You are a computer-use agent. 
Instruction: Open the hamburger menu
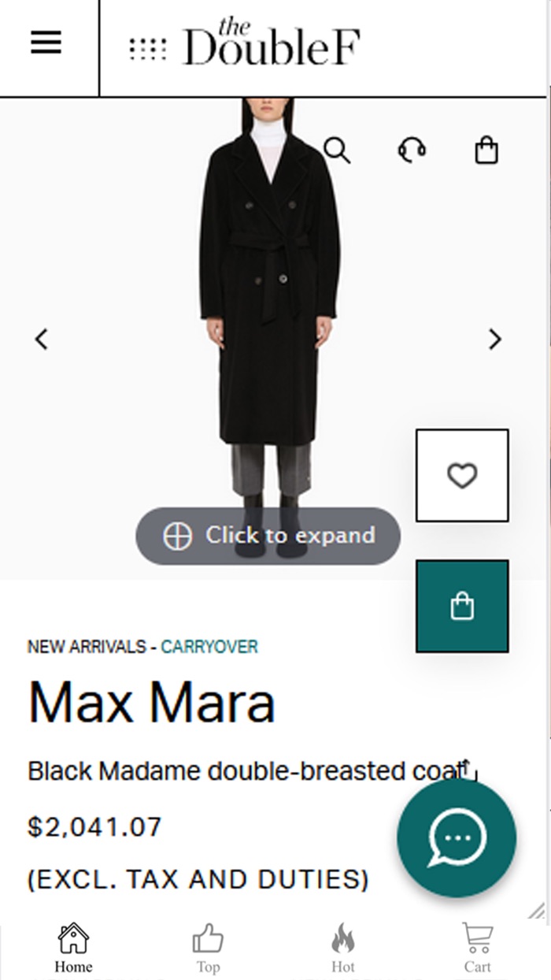[46, 43]
